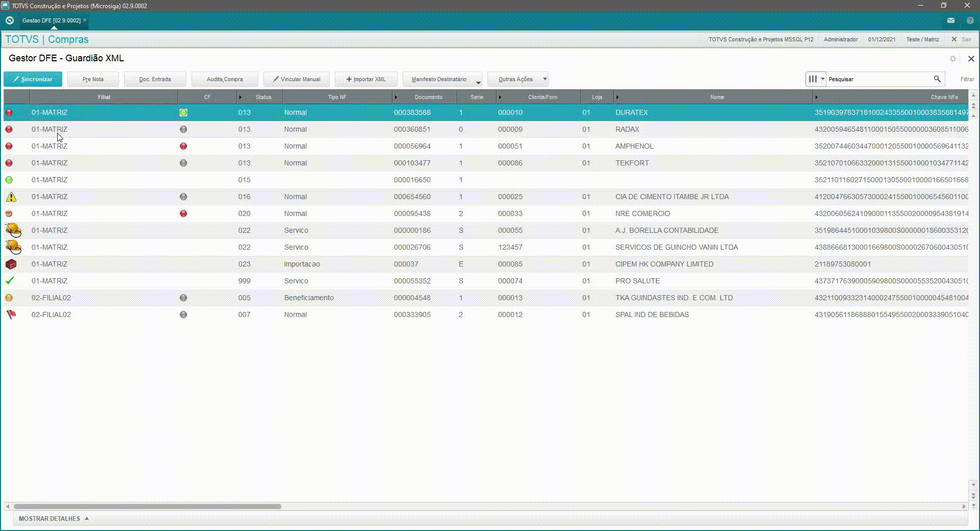Click the red status icon for DURATEX row

coord(9,112)
